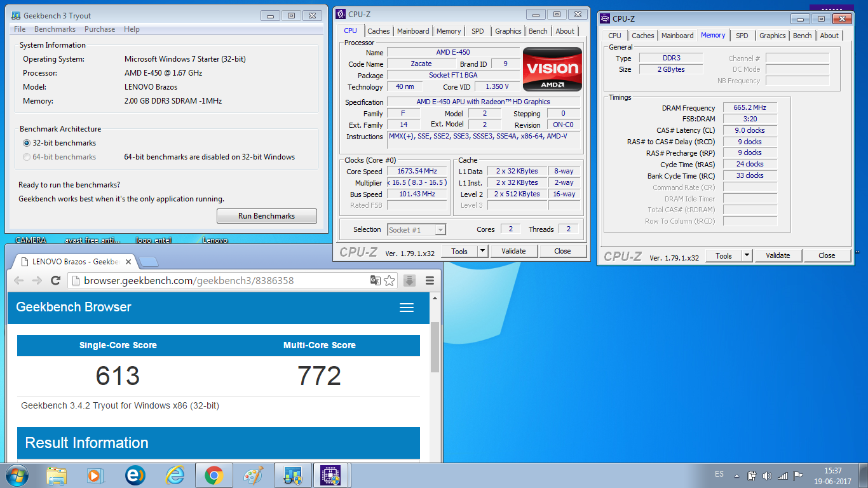Switch to CPU tab in right CPU-Z window
Screen dimensions: 868x488
[x=614, y=36]
